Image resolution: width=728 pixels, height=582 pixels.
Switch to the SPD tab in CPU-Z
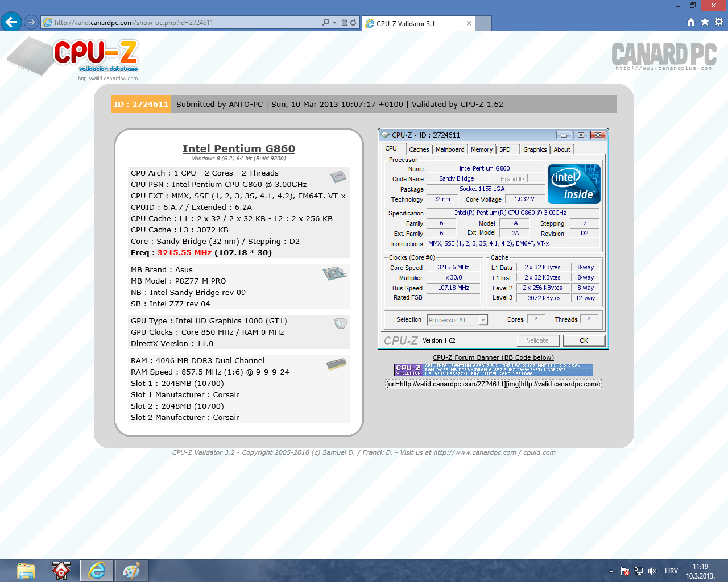click(x=505, y=149)
